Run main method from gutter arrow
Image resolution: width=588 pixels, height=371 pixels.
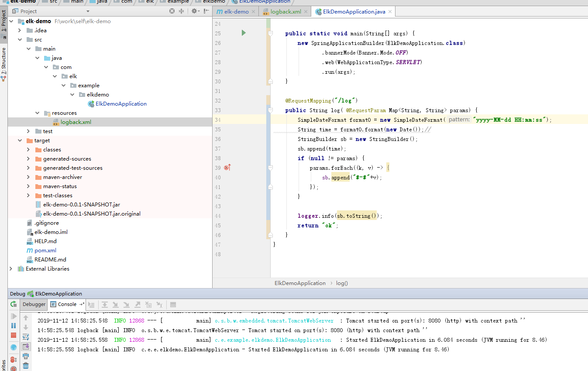(x=244, y=33)
